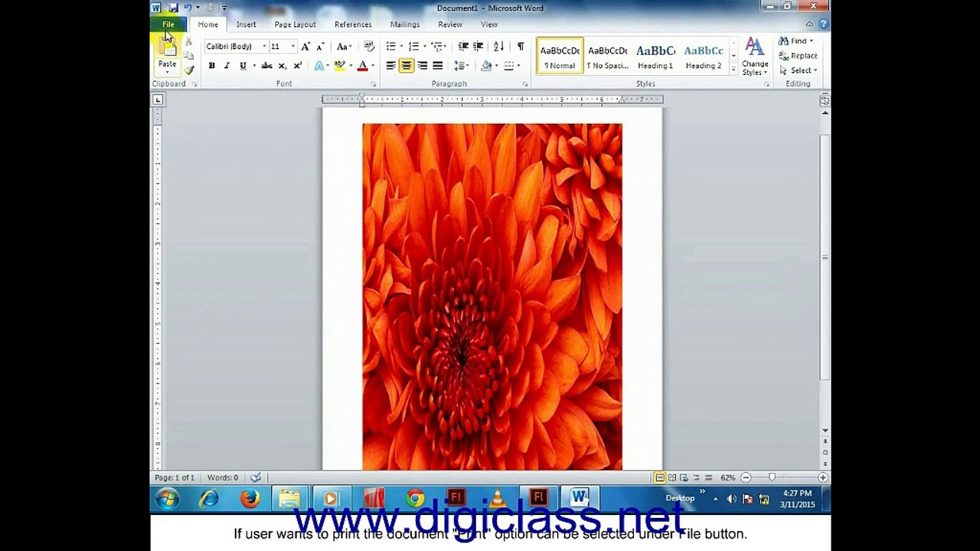
Task: Open the font name dropdown Calibri (Body)
Action: [x=264, y=47]
